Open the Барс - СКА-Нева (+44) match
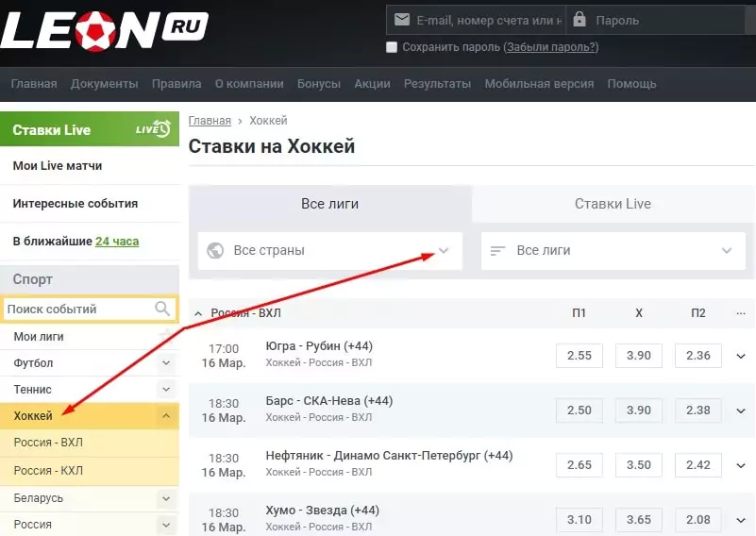Viewport: 756px width, 536px height. pyautogui.click(x=328, y=401)
